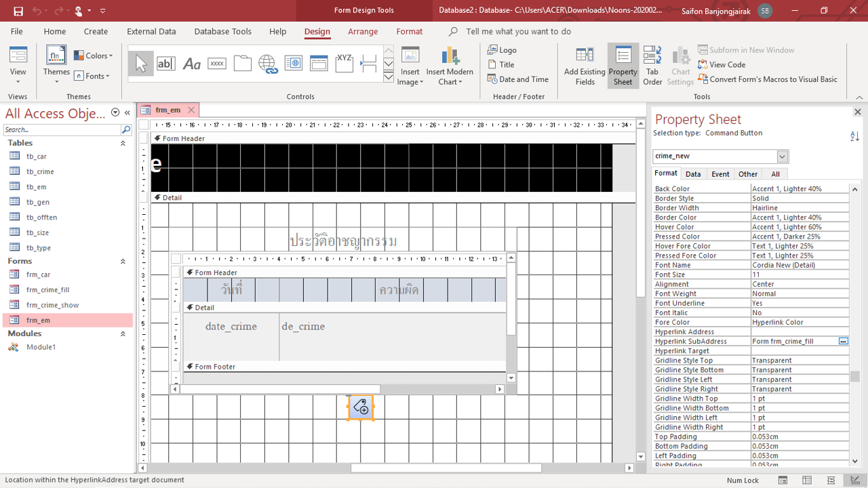Insert a Title in header
The image size is (868, 488).
point(501,64)
